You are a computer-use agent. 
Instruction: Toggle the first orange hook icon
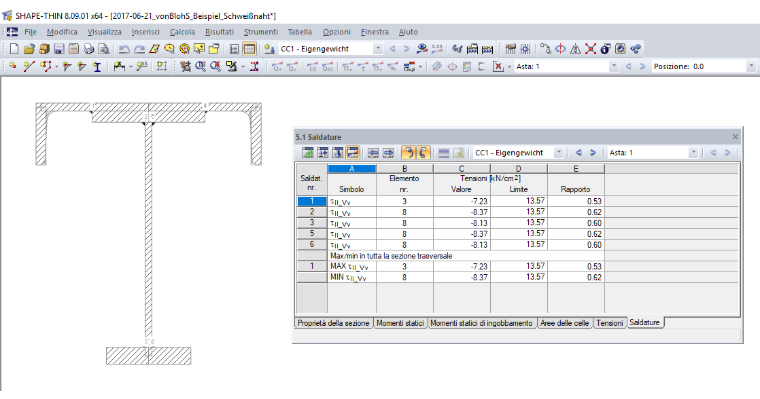(409, 153)
